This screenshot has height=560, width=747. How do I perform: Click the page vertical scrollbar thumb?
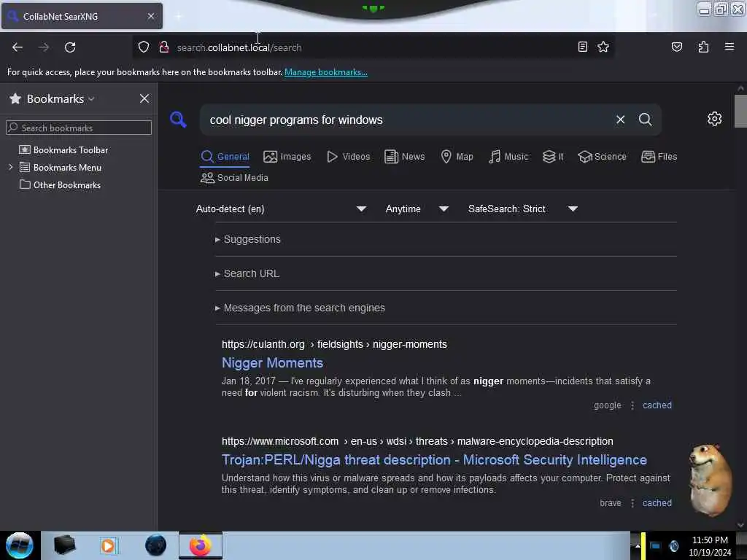click(x=740, y=111)
